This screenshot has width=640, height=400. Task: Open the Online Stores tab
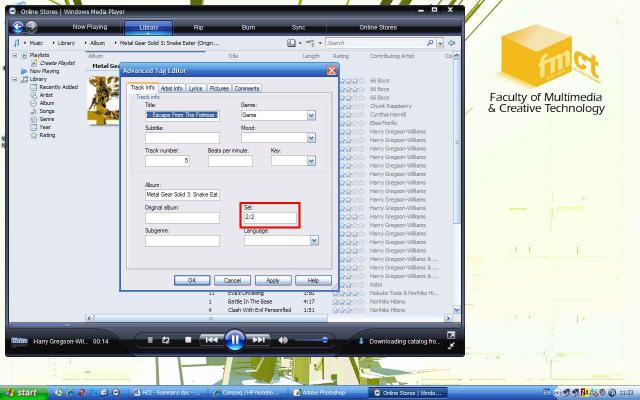pyautogui.click(x=378, y=27)
